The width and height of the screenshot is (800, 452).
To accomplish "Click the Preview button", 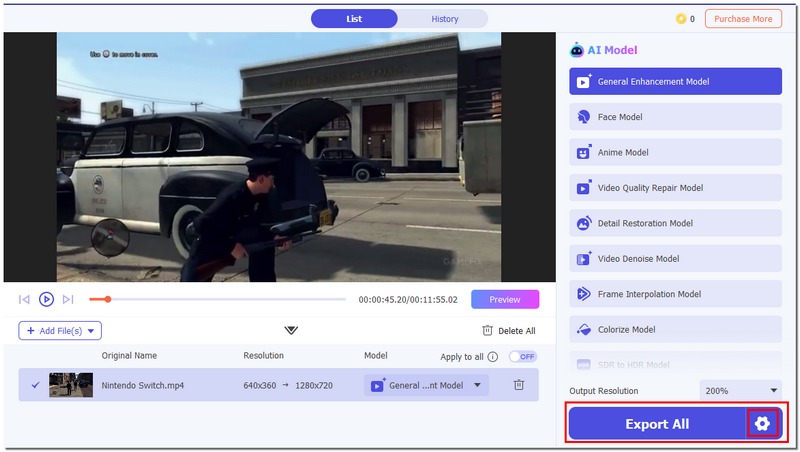I will coord(504,299).
